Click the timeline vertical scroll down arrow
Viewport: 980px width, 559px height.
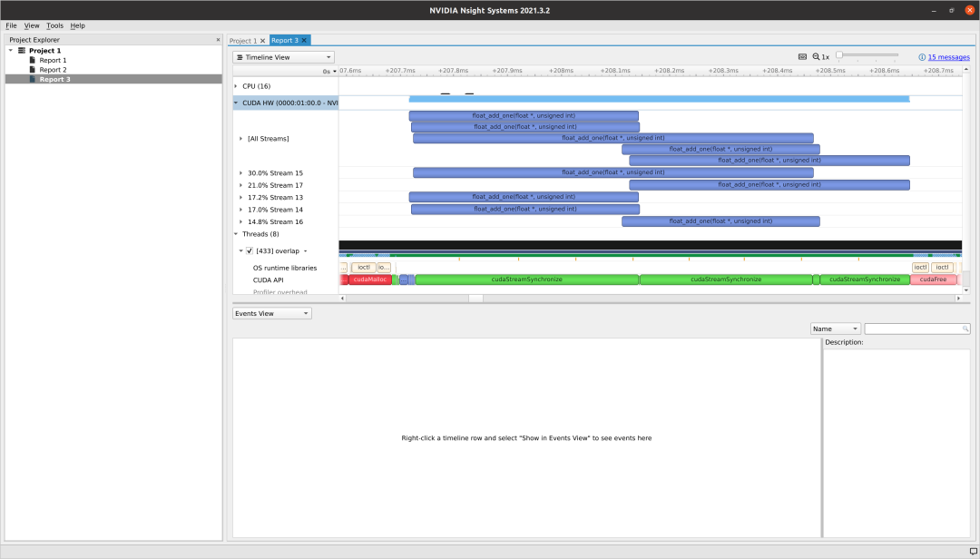click(966, 290)
